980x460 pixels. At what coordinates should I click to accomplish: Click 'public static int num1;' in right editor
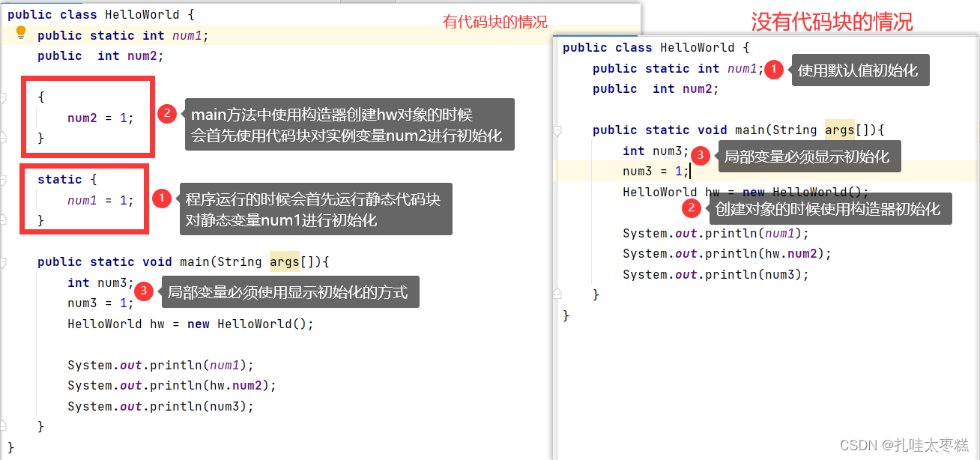pyautogui.click(x=678, y=69)
